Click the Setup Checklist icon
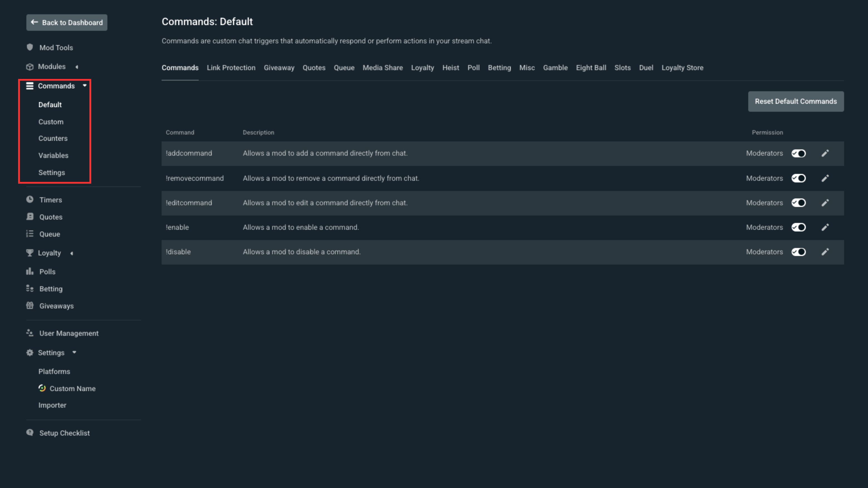The image size is (868, 488). pos(30,432)
